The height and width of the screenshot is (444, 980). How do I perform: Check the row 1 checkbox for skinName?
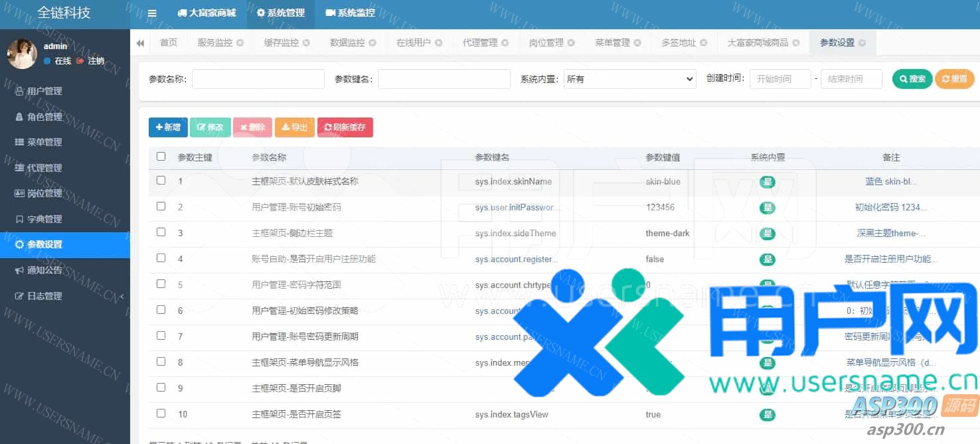(x=161, y=181)
